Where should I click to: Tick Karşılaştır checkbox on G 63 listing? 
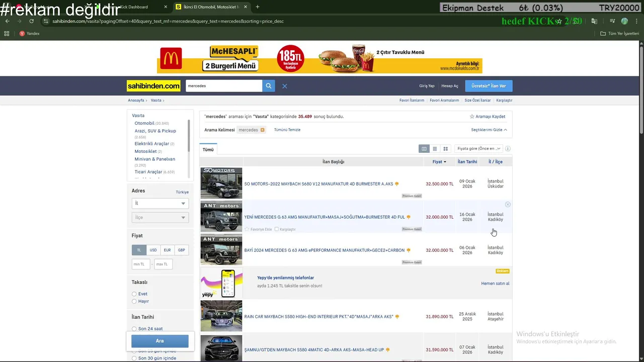pyautogui.click(x=277, y=229)
